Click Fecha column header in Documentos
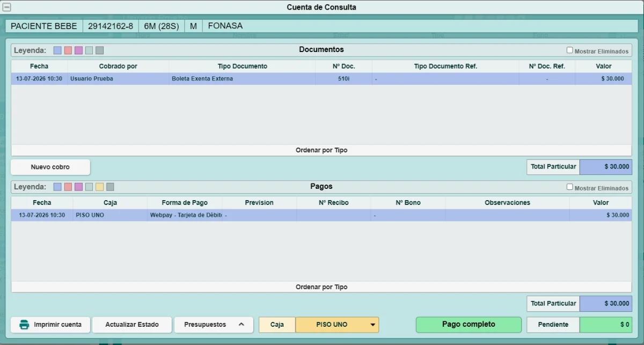644x345 pixels. tap(39, 67)
